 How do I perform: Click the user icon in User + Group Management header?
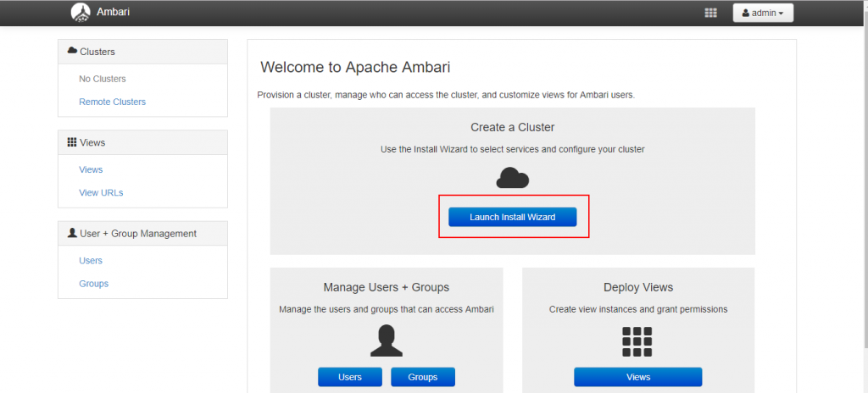[x=72, y=233]
